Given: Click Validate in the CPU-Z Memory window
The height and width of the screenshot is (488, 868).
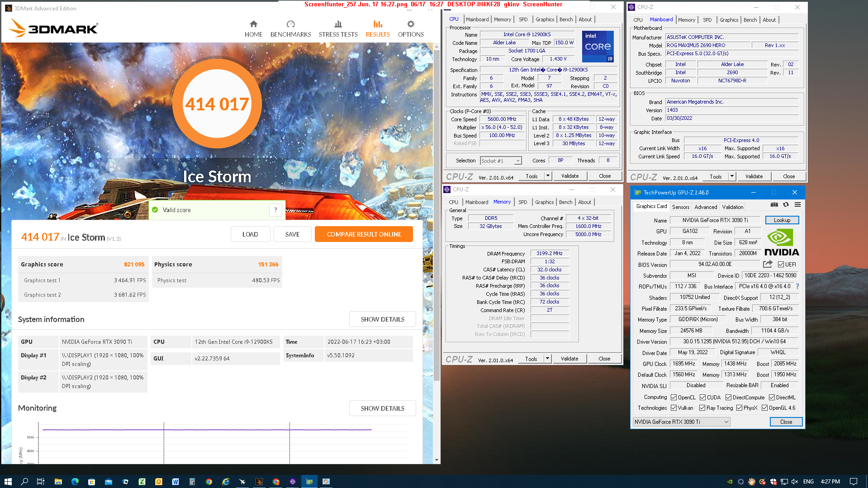Looking at the screenshot, I should coord(569,359).
